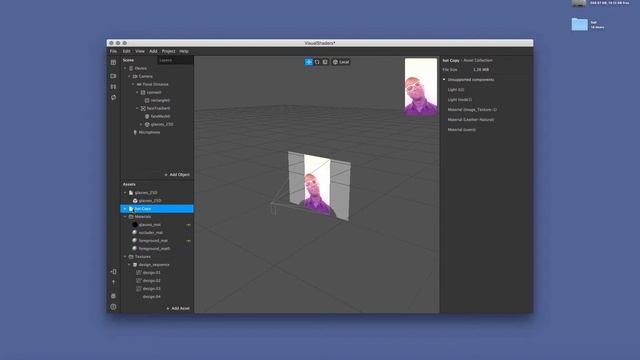The height and width of the screenshot is (360, 640).
Task: Collapse the canvas0 tree node
Action: tap(137, 93)
